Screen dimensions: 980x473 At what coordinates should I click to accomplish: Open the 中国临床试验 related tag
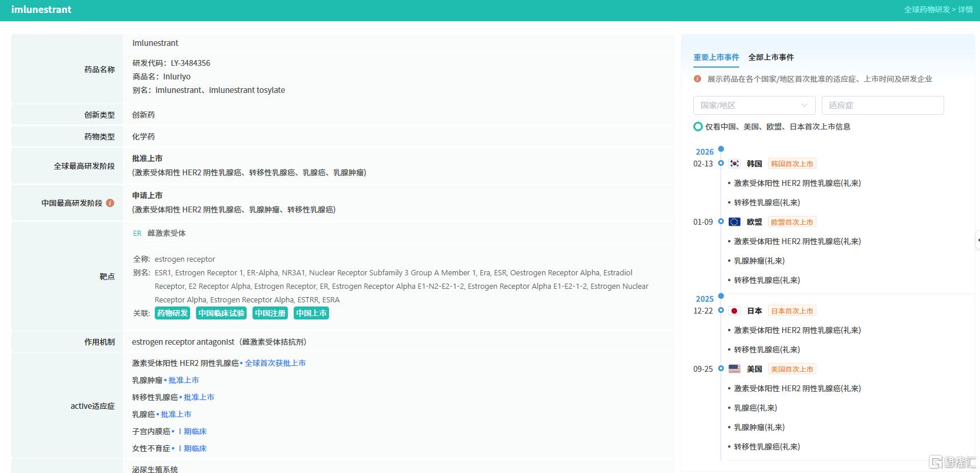pyautogui.click(x=221, y=313)
